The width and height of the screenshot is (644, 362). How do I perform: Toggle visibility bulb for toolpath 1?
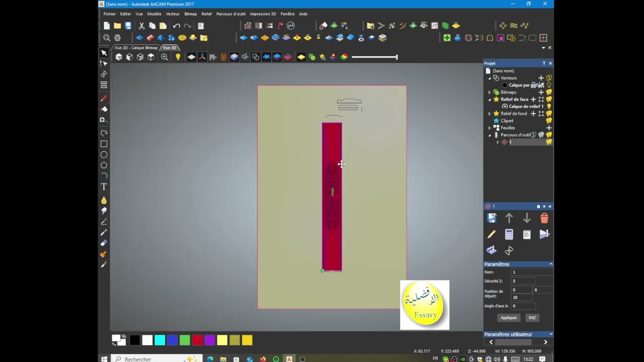coord(549,142)
